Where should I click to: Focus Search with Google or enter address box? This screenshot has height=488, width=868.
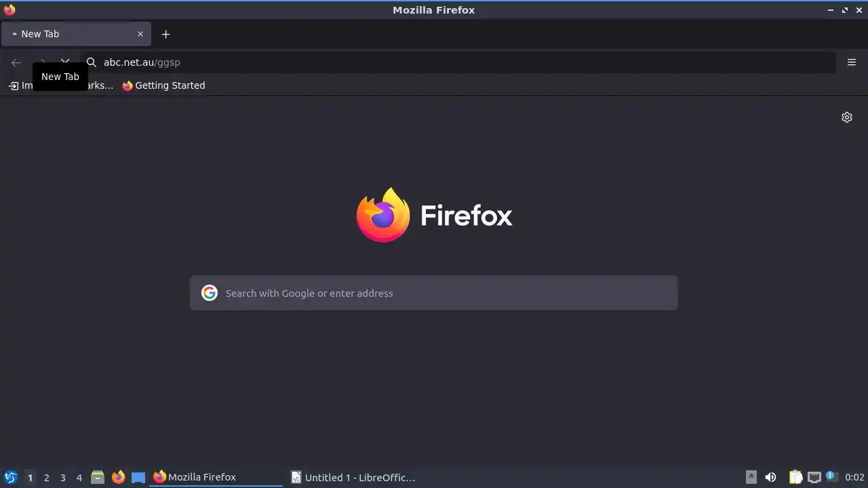tap(434, 293)
